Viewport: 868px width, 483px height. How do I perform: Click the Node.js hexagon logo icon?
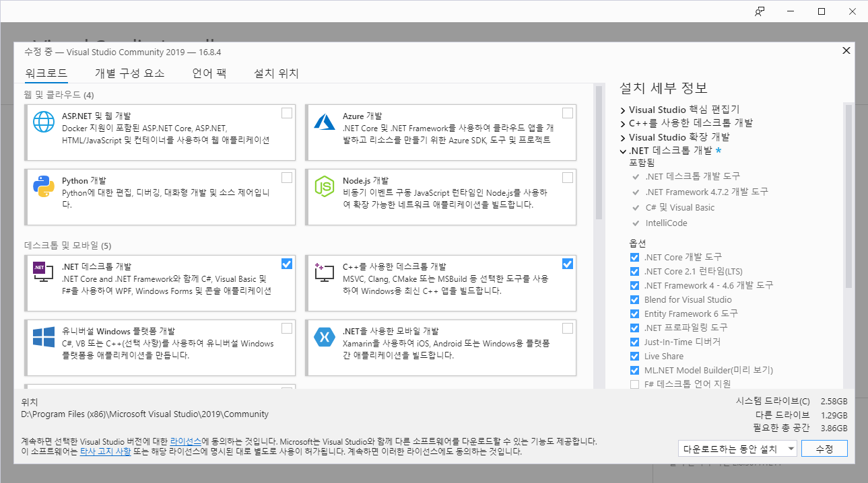(x=325, y=186)
